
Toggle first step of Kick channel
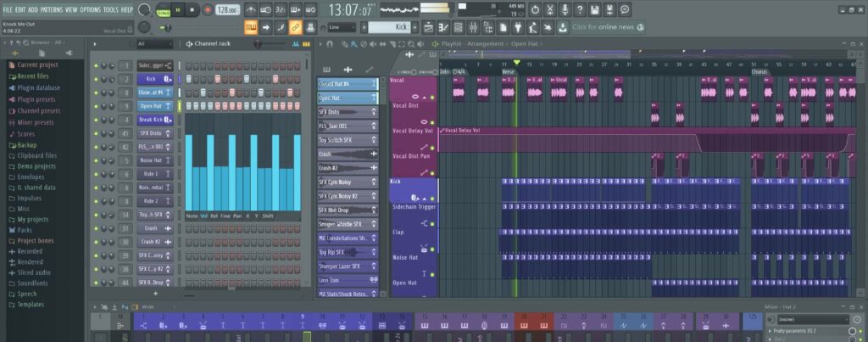pos(189,79)
